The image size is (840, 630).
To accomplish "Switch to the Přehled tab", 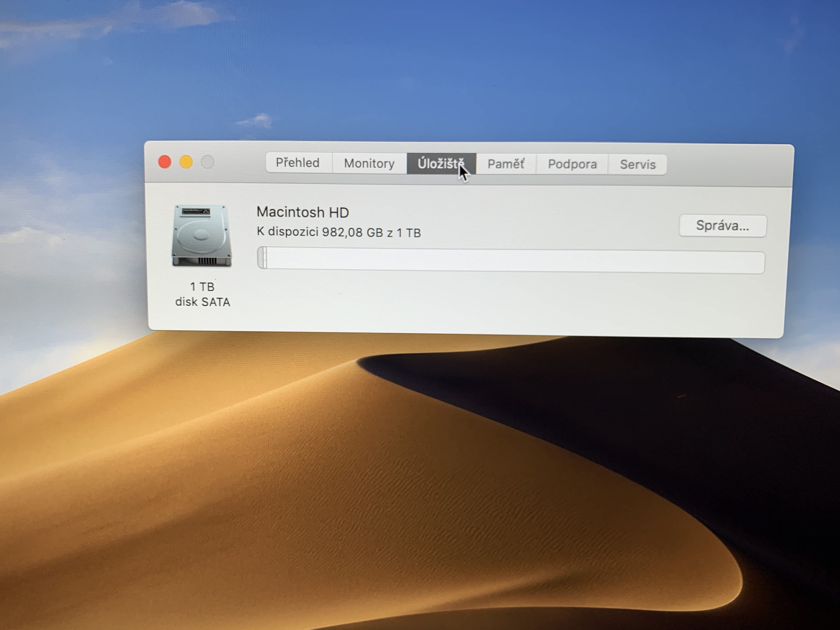I will coord(298,162).
